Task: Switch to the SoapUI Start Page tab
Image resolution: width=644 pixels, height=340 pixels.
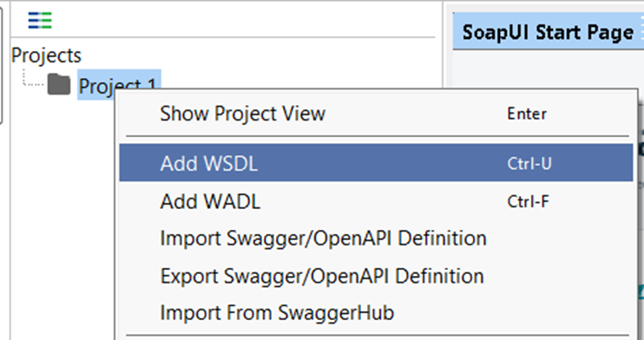Action: click(x=548, y=32)
